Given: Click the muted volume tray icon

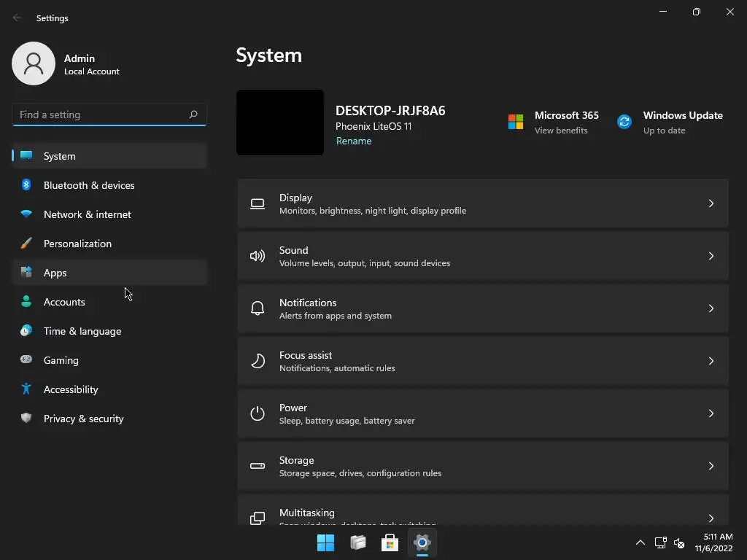Looking at the screenshot, I should (x=679, y=542).
